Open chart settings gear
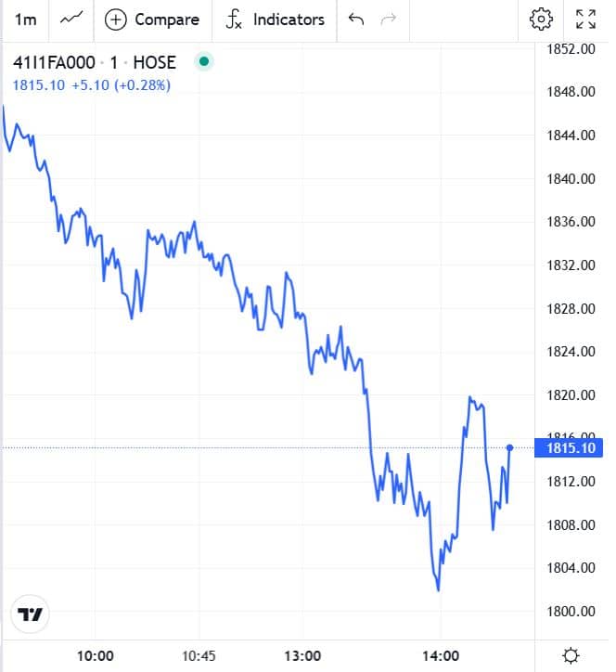The width and height of the screenshot is (616, 672). (x=541, y=19)
